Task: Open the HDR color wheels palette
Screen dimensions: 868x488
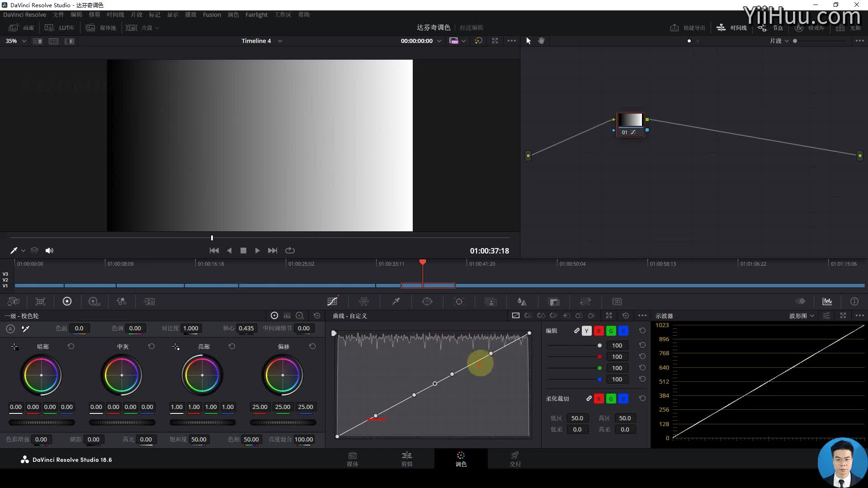Action: [94, 301]
